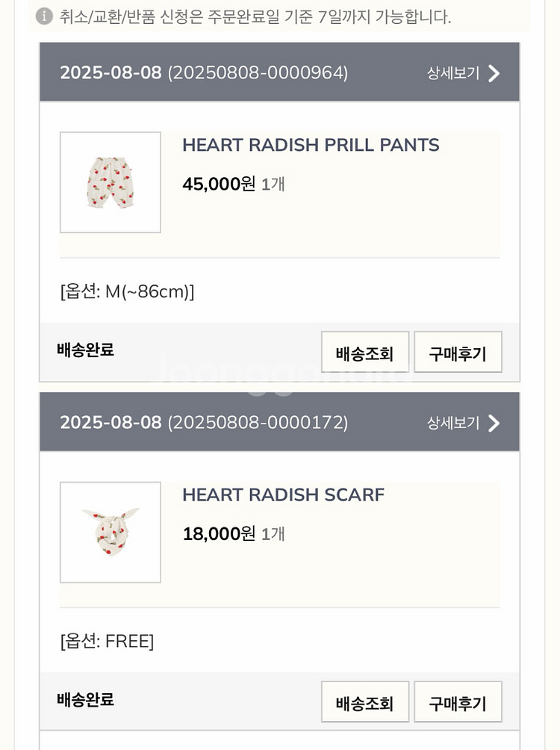The image size is (560, 750).
Task: Click the order number 20250808-0000964 header text
Action: [258, 72]
